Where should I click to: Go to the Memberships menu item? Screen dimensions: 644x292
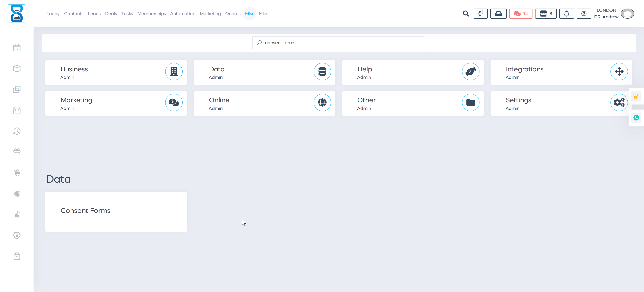point(151,13)
